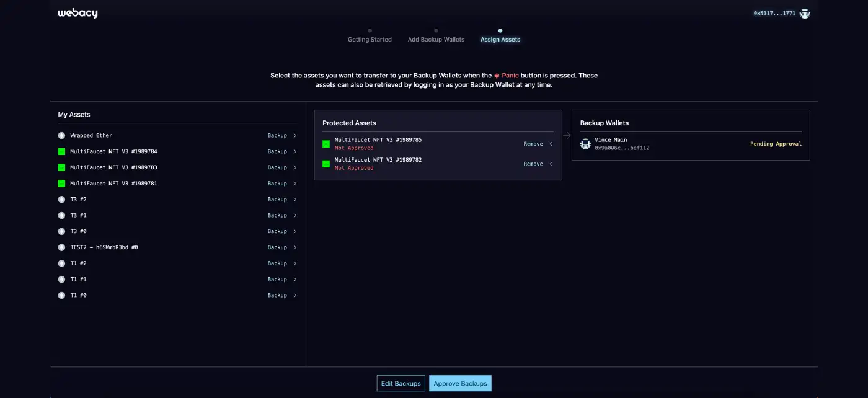The height and width of the screenshot is (398, 868).
Task: Click the green icon of protected NFT #1989785
Action: click(x=326, y=144)
